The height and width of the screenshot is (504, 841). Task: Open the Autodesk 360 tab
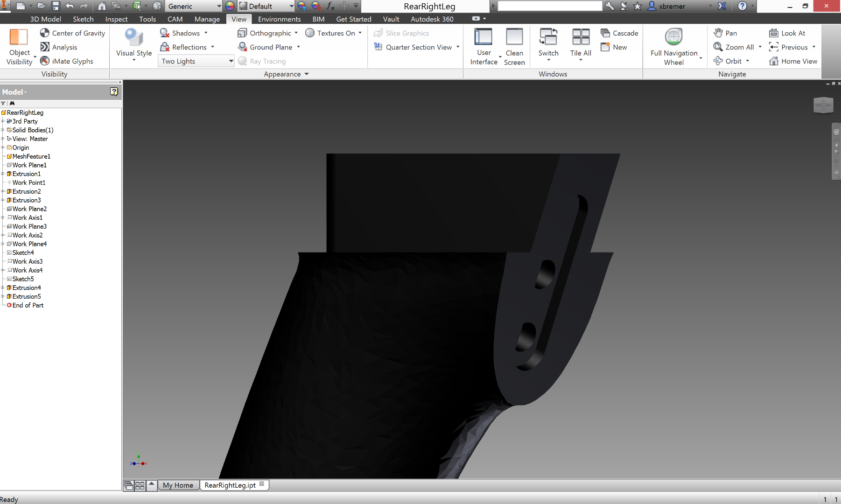pyautogui.click(x=432, y=19)
